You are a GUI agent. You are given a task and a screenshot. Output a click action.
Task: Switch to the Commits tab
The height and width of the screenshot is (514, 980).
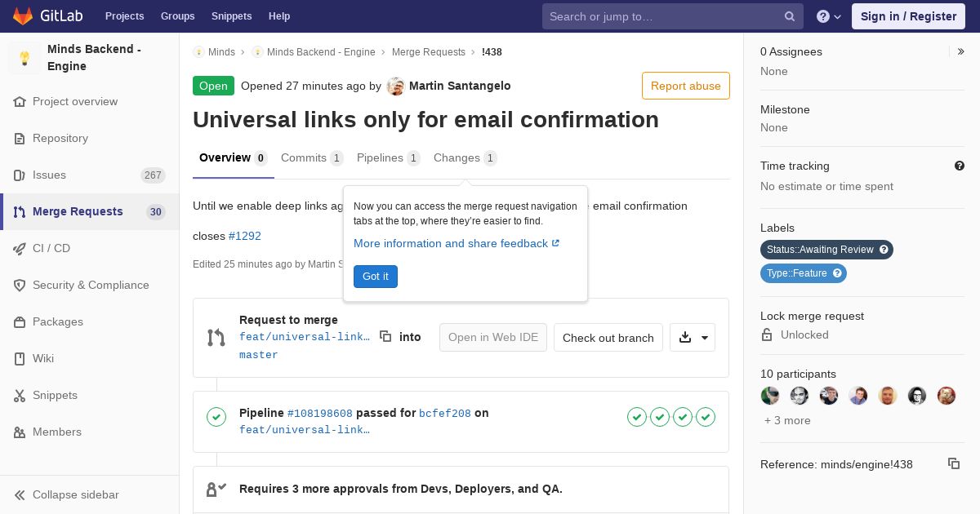312,158
